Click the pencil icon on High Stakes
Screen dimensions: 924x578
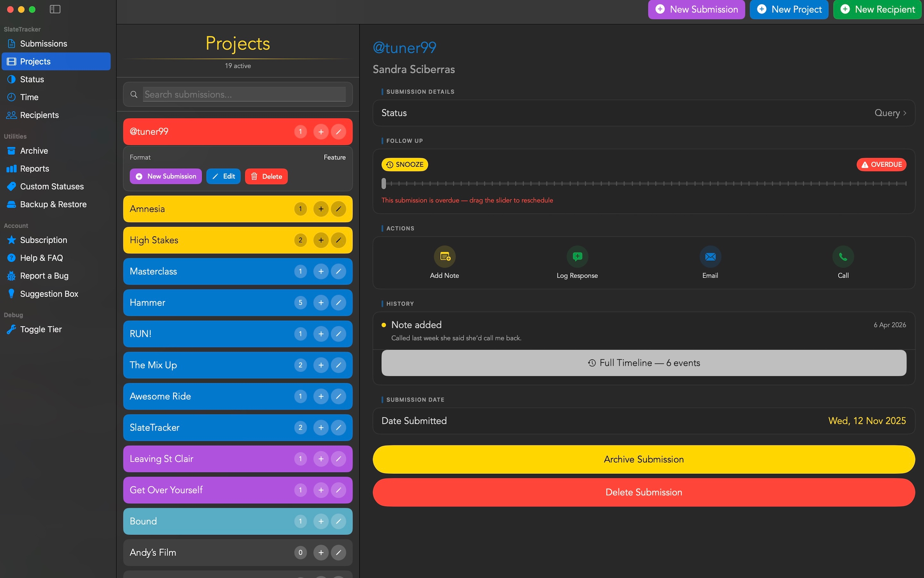point(338,240)
